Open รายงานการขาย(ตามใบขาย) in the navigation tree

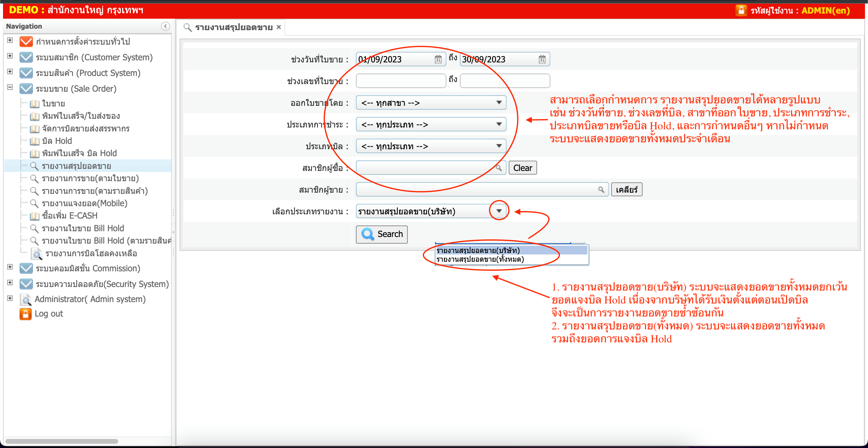[90, 178]
